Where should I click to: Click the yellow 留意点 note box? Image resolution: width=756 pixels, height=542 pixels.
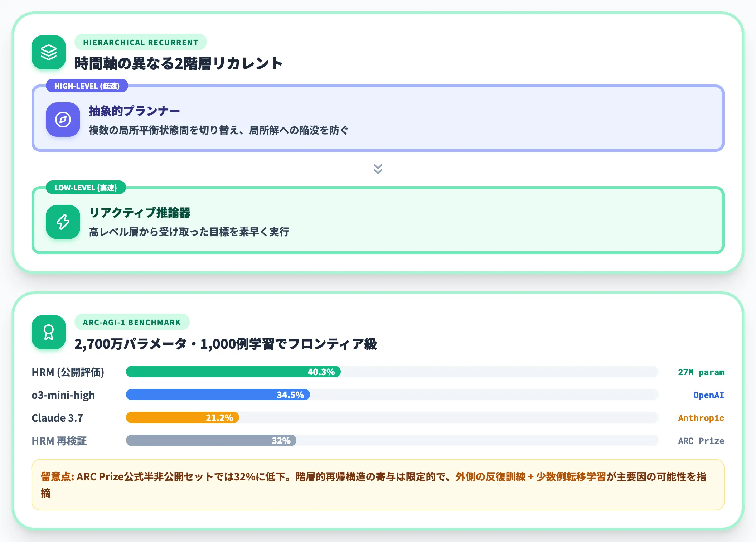[378, 485]
